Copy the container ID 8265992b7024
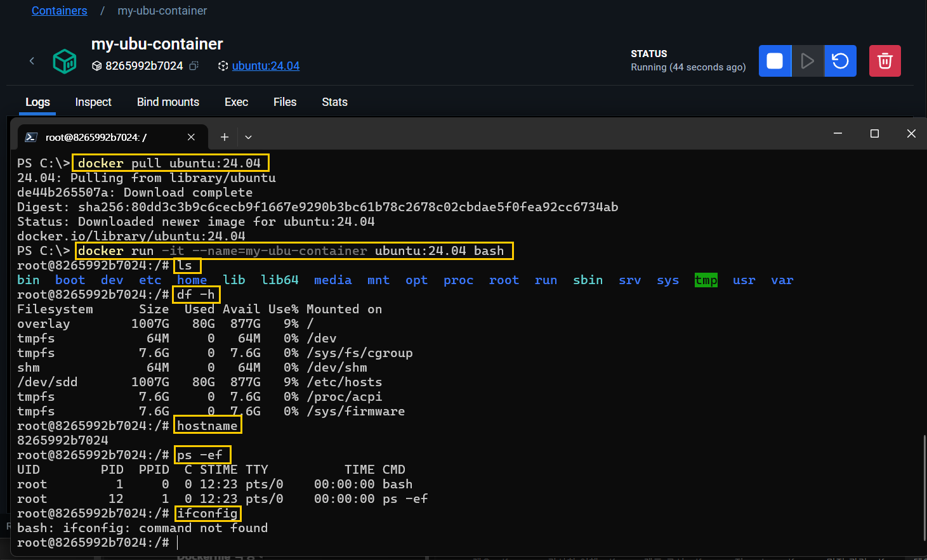The width and height of the screenshot is (927, 560). point(194,65)
